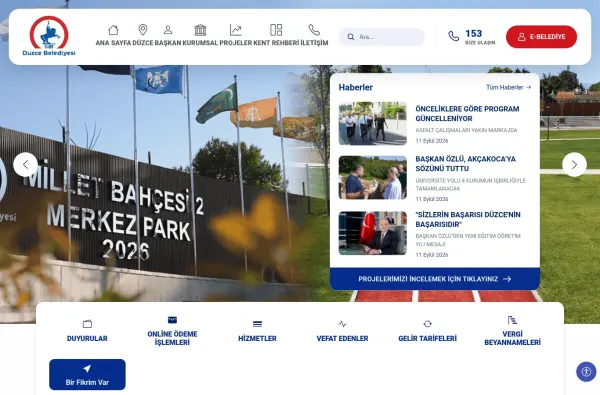This screenshot has height=395, width=600.
Task: Click the Gelir Tarifeleri refresh icon
Action: click(x=427, y=324)
